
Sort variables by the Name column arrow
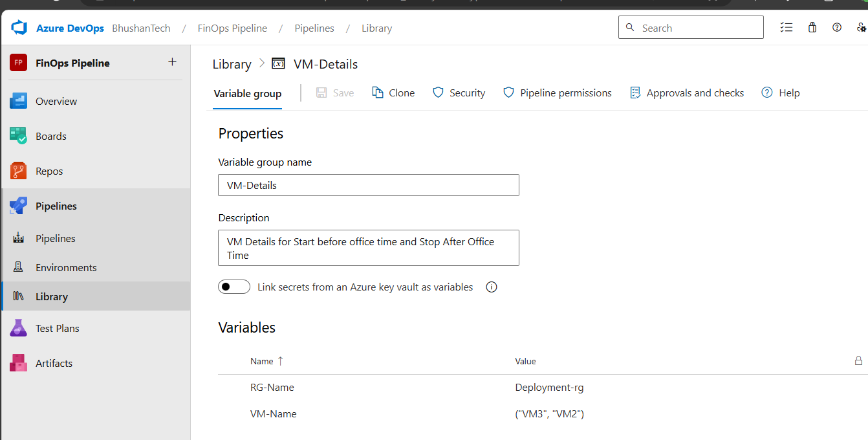point(280,361)
